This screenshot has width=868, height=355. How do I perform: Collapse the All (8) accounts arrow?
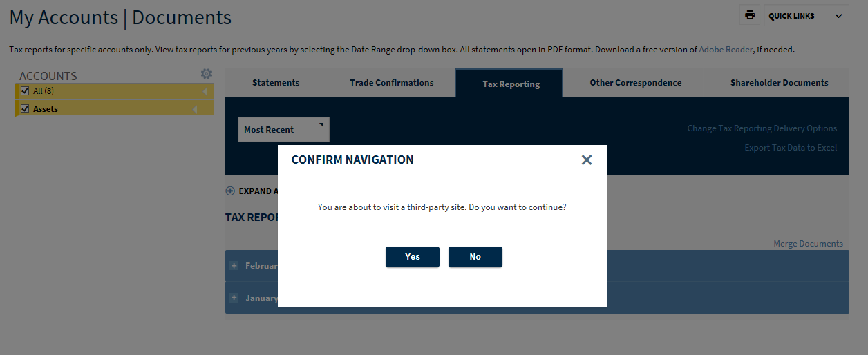click(205, 91)
